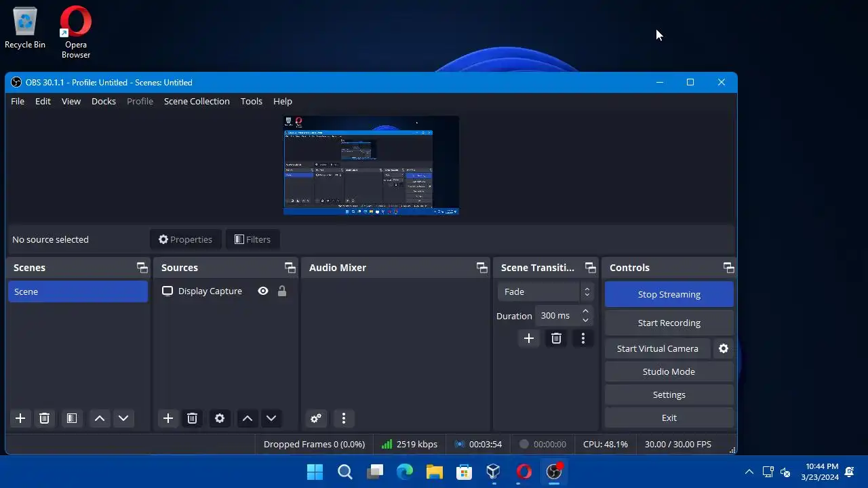
Task: Open Windows Start menu
Action: [315, 472]
